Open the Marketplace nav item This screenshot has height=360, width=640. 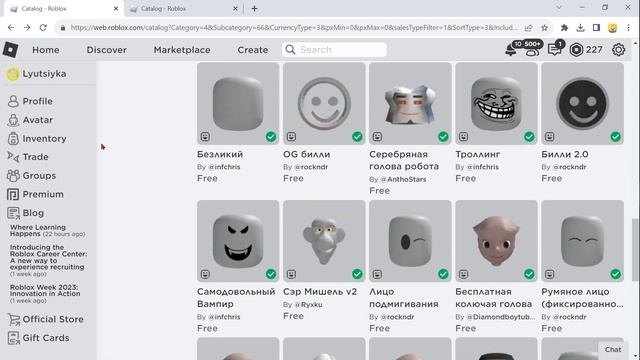(182, 50)
